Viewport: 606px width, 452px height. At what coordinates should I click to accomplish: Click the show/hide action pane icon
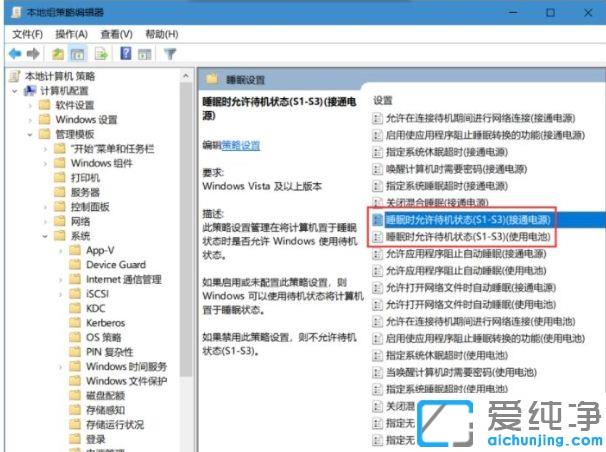[x=145, y=54]
